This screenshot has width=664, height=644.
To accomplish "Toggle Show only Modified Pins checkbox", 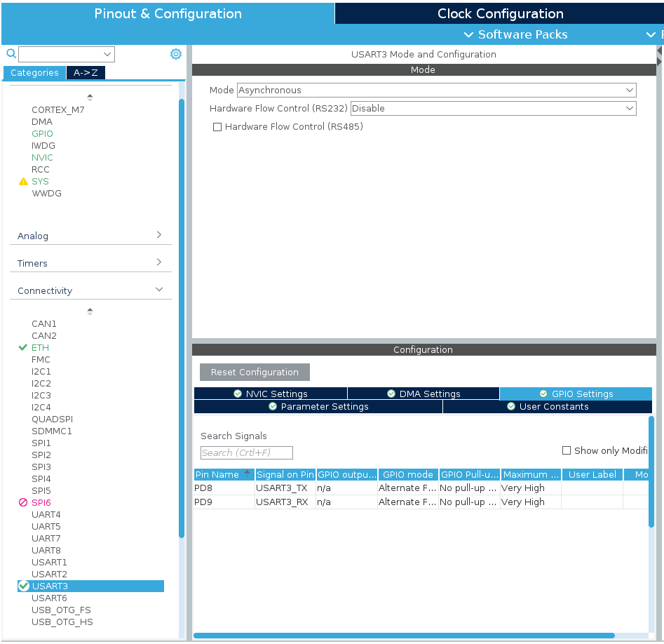I will pyautogui.click(x=567, y=450).
